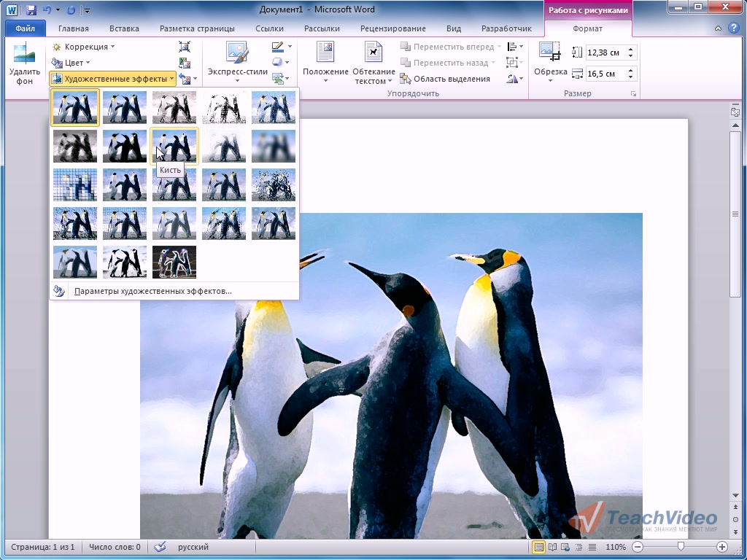747x560 pixels.
Task: Click the Reset Picture icon
Action: 185,79
